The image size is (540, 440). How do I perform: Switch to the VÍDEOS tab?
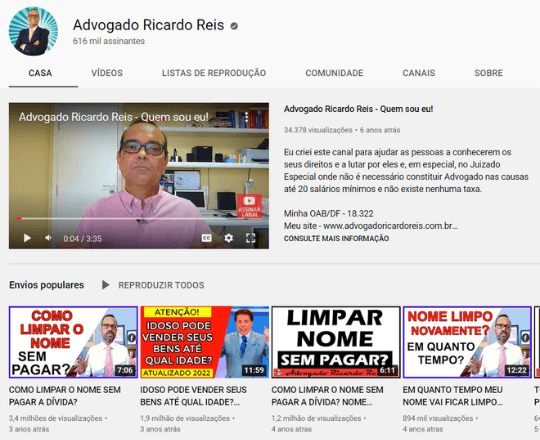pos(107,73)
